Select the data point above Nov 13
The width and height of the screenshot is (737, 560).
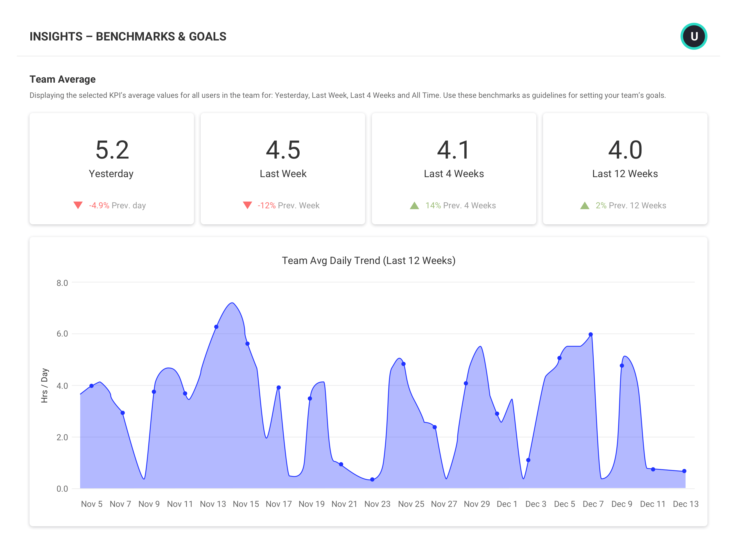coord(216,327)
